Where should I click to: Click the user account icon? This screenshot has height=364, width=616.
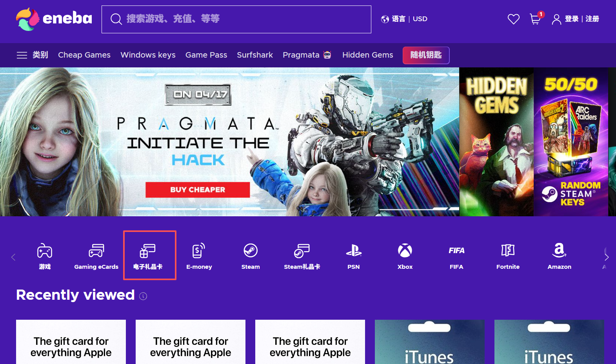[556, 19]
